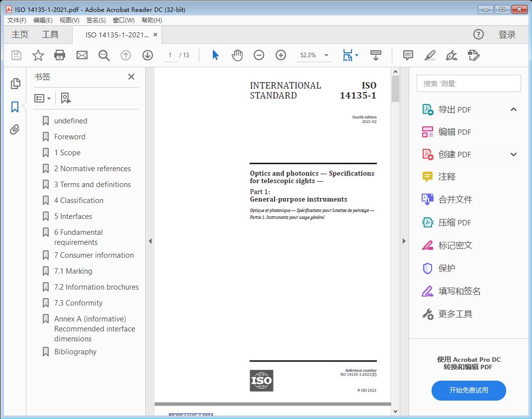Click the zoom out minus icon
Viewport: 532px width, 419px height.
click(x=259, y=55)
